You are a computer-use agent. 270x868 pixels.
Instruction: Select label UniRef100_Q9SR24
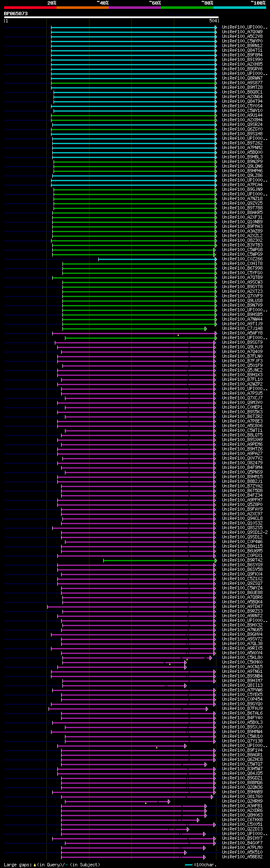coord(242,124)
